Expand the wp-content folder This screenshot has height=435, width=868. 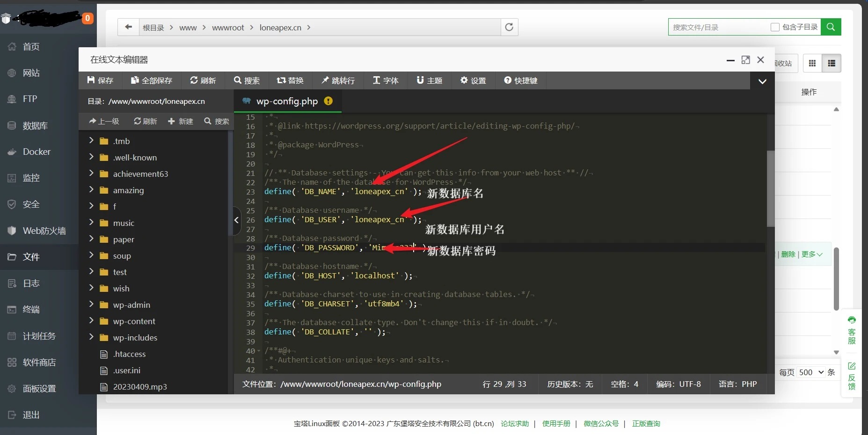(91, 321)
